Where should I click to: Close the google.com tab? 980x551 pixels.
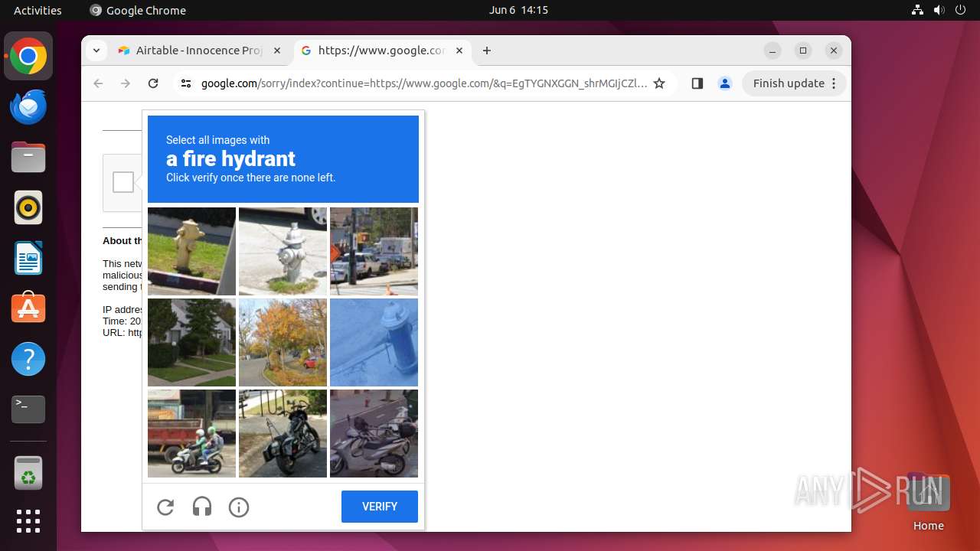[x=459, y=51]
